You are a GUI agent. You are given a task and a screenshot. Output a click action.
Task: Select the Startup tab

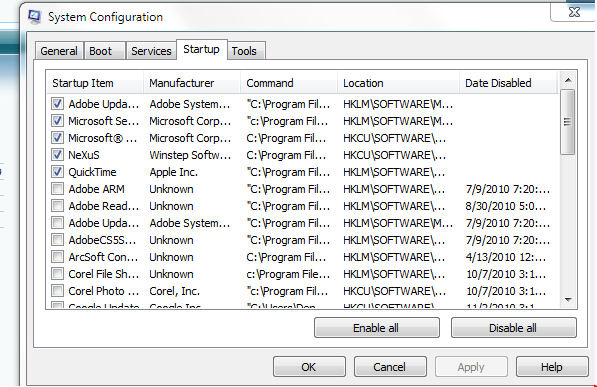(x=201, y=50)
